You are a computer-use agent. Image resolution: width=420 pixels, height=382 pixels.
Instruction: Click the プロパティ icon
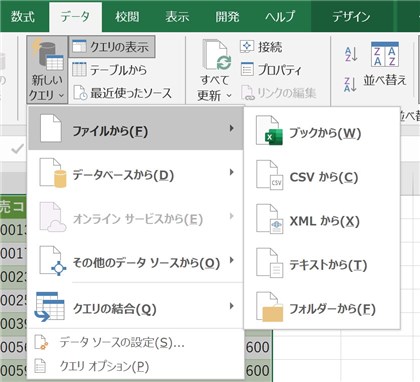[x=247, y=69]
